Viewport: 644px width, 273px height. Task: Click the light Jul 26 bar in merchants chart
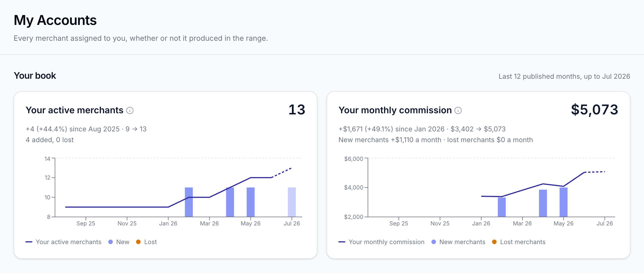pos(292,202)
